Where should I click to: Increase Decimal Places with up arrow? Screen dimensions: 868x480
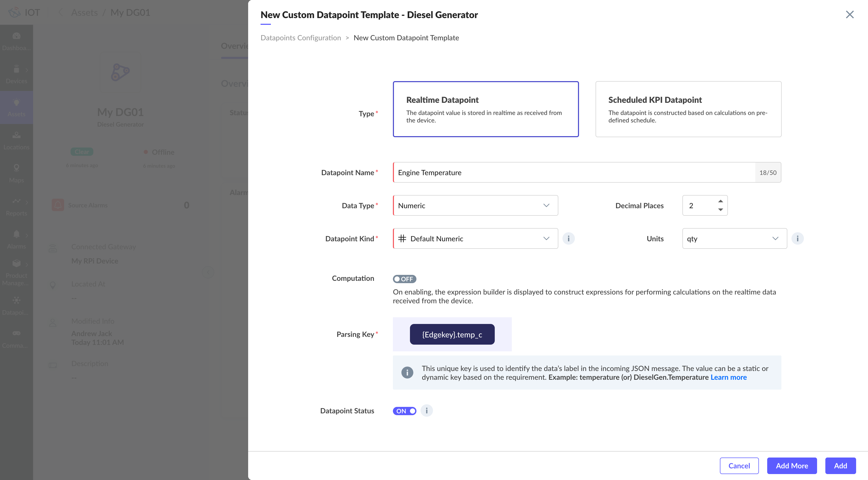(x=720, y=201)
